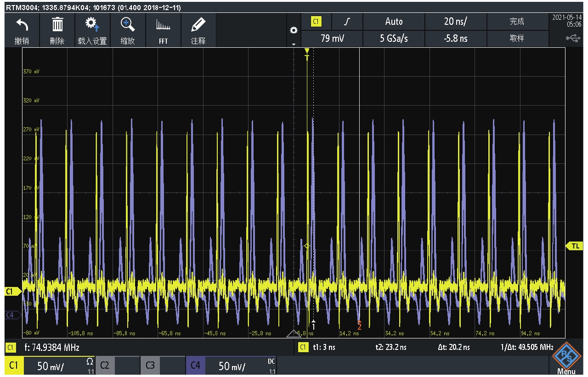Click the TL trigger level marker

coord(575,246)
